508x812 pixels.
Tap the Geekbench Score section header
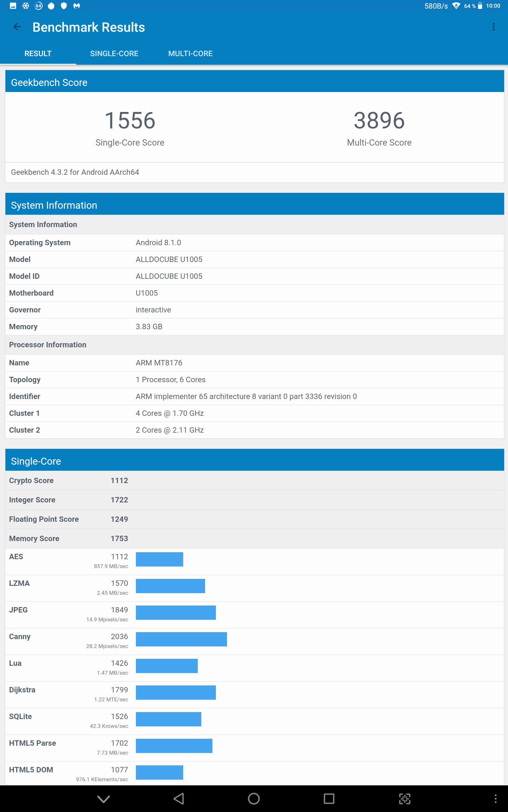point(254,82)
